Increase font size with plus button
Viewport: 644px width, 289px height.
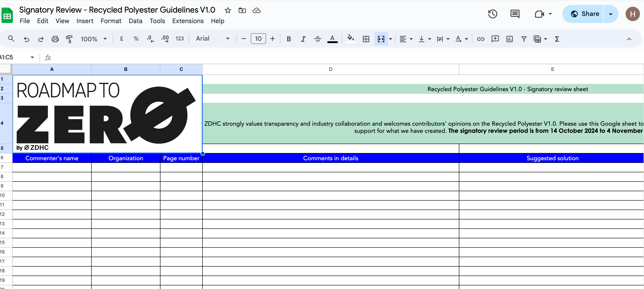(x=273, y=39)
